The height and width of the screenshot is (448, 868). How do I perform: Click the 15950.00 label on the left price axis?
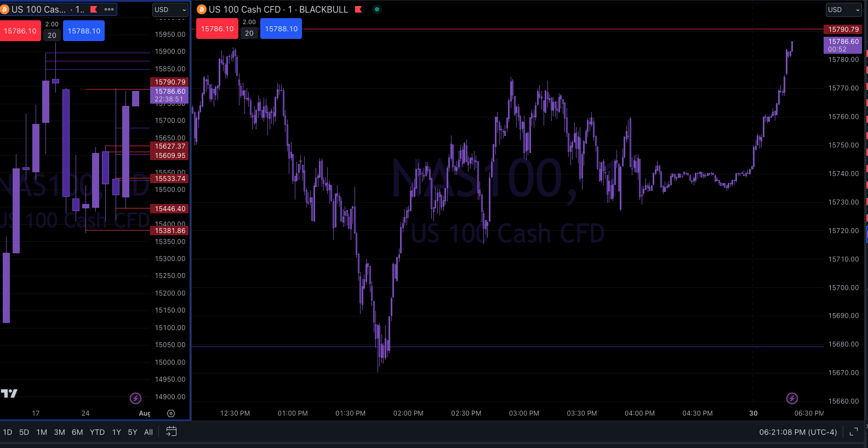point(170,35)
